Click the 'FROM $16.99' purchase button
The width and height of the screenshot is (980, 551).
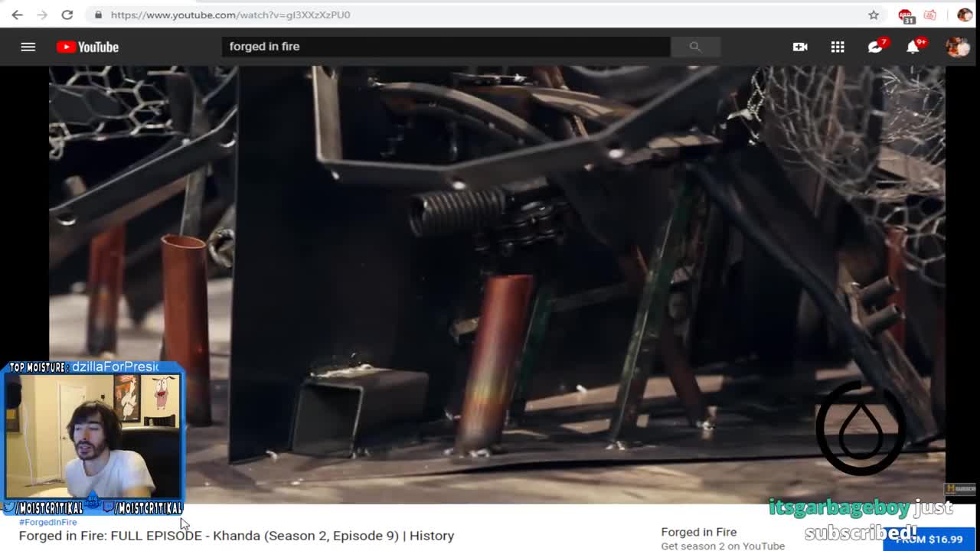point(929,540)
